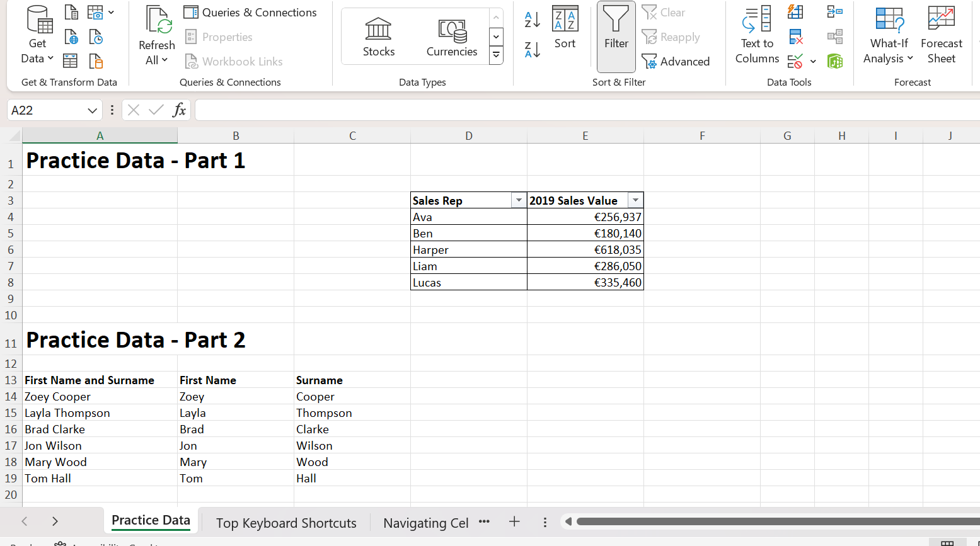
Task: Click Remove Duplicates icon
Action: 795,37
